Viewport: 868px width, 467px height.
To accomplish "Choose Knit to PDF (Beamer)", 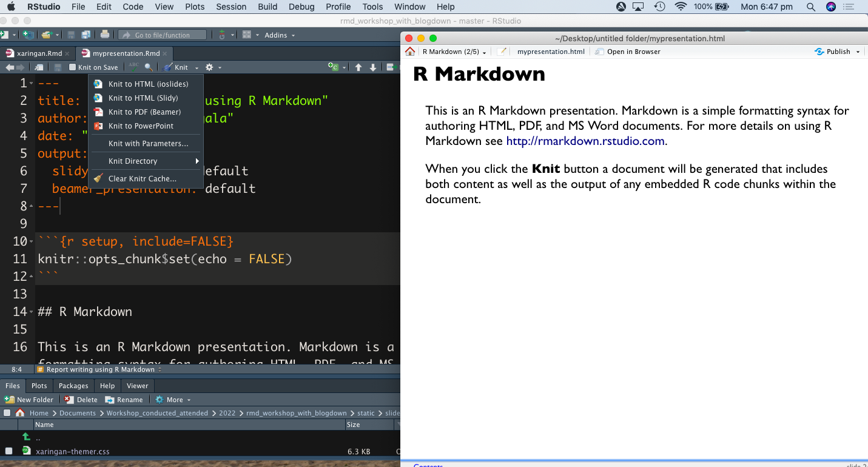I will 146,112.
